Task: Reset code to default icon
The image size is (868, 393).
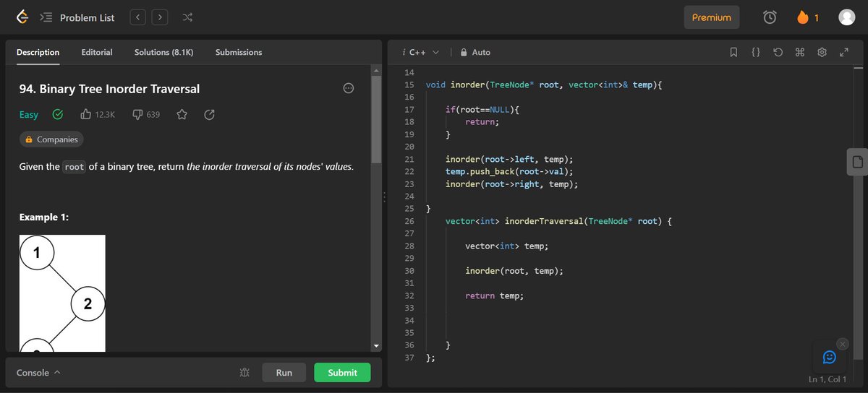Action: pos(778,52)
